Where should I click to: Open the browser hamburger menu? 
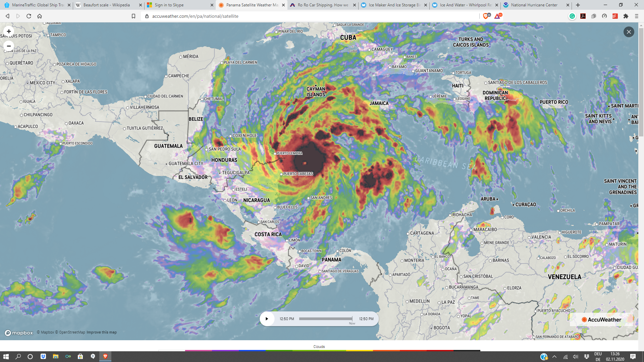(636, 16)
